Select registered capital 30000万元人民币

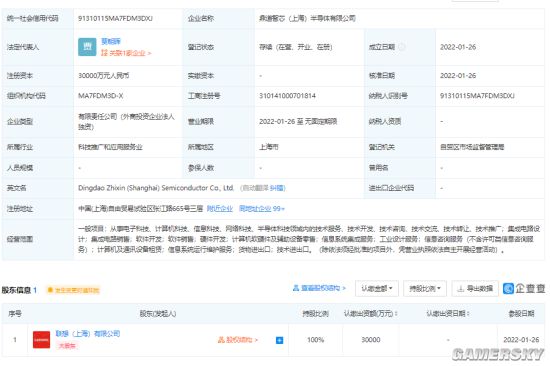coord(103,75)
